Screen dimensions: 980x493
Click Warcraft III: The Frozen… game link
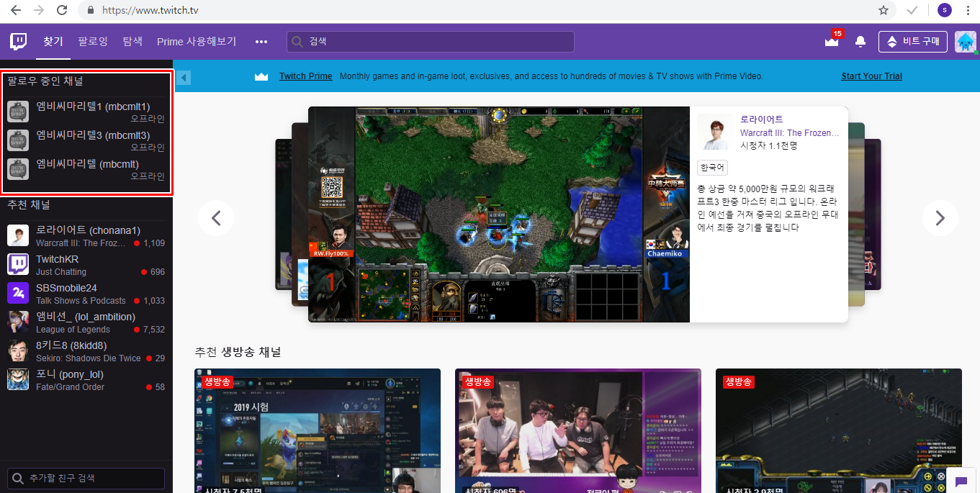click(790, 133)
